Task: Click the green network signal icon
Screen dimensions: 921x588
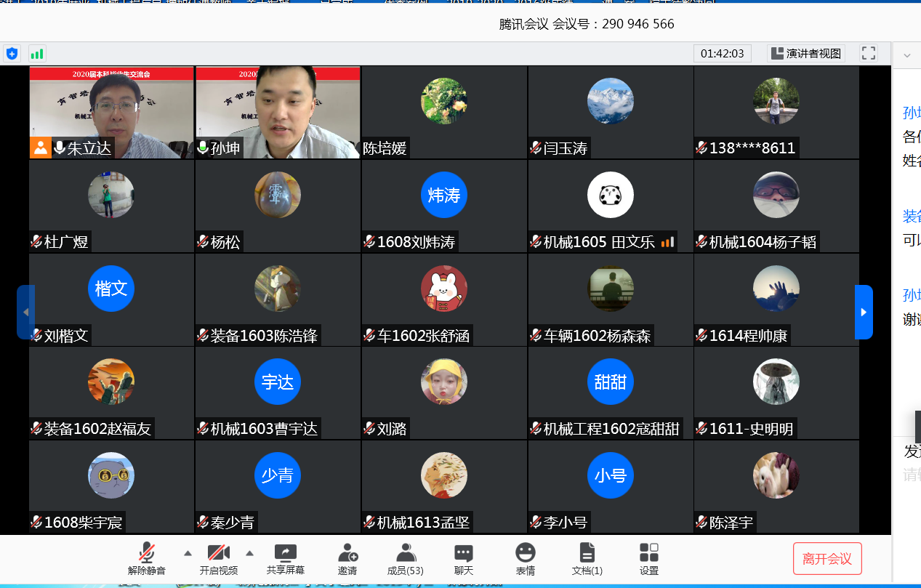Action: pos(36,54)
